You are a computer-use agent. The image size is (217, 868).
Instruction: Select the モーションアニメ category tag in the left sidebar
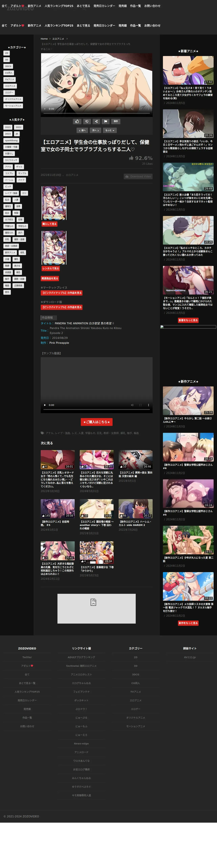point(13,106)
